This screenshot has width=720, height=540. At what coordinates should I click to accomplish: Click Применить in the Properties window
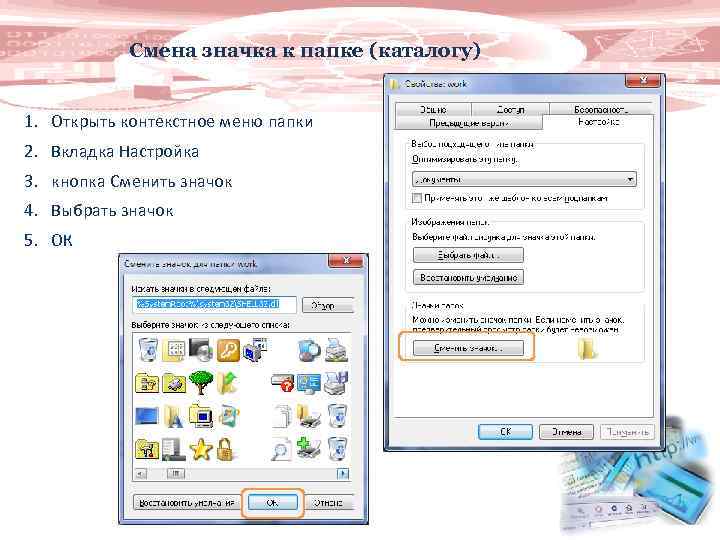(x=627, y=432)
